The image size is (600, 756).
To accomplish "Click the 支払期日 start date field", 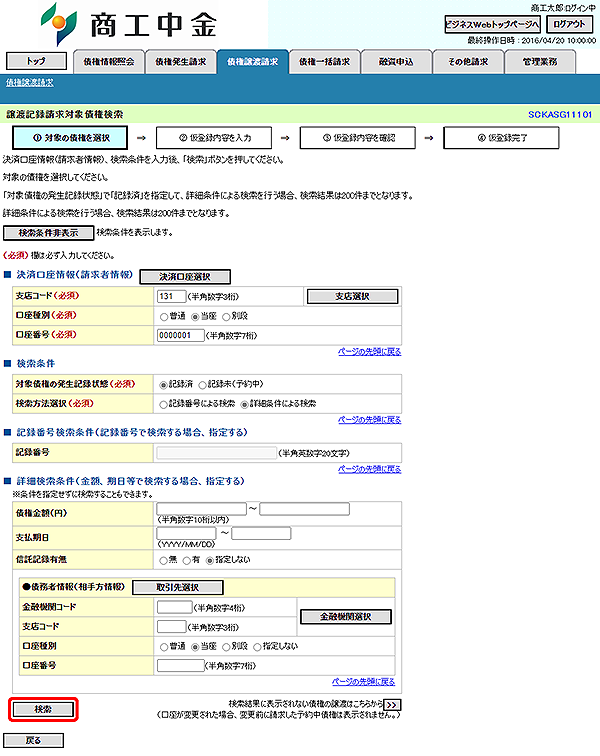I will click(x=186, y=533).
